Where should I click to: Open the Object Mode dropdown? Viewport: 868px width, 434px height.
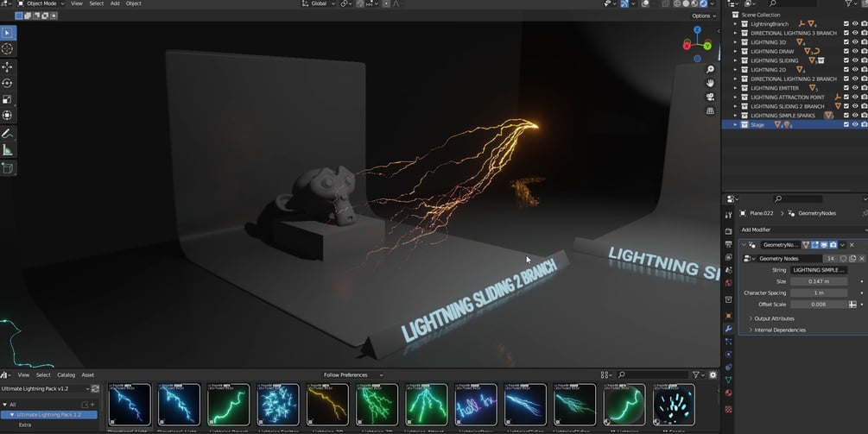point(41,3)
